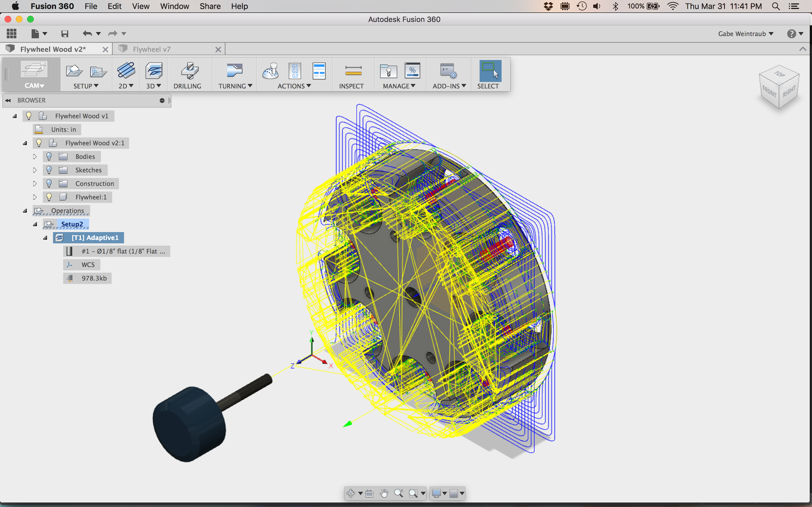Hide the Sketches folder lightbulb

click(49, 170)
